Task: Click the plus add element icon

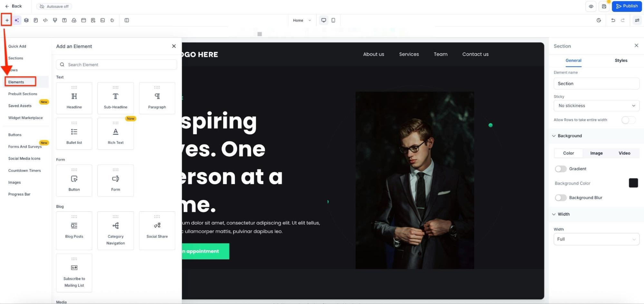Action: coord(7,20)
